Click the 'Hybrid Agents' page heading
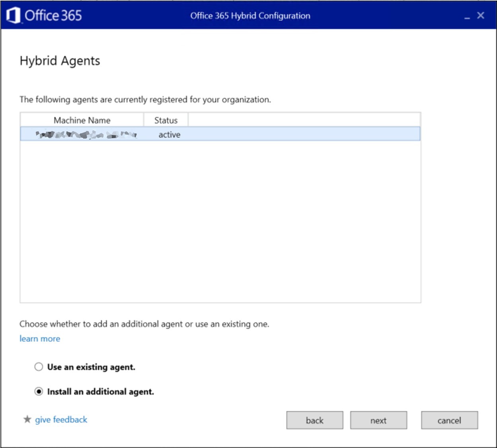The width and height of the screenshot is (497, 448). pos(60,61)
